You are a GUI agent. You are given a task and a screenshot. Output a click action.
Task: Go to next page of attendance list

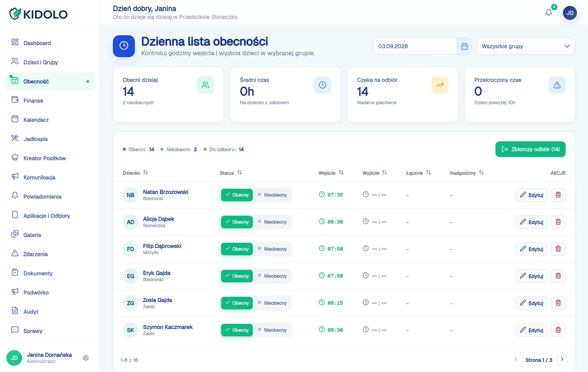coord(562,360)
